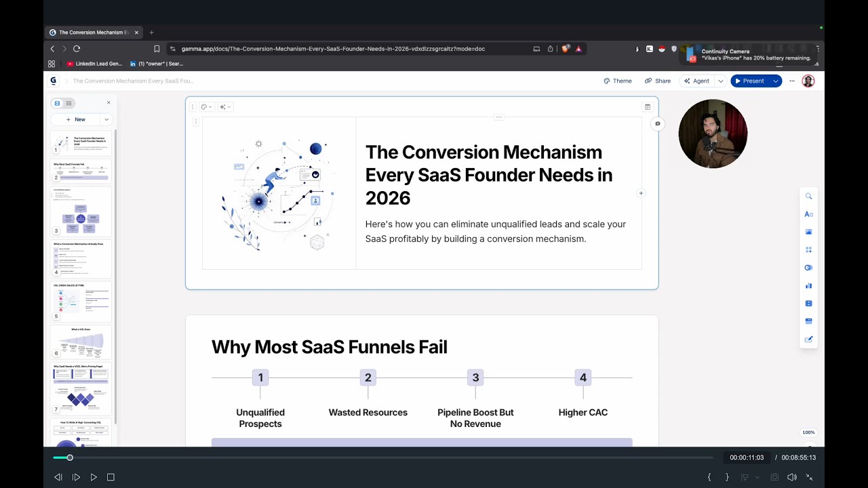Open the more options ellipsis menu

791,81
